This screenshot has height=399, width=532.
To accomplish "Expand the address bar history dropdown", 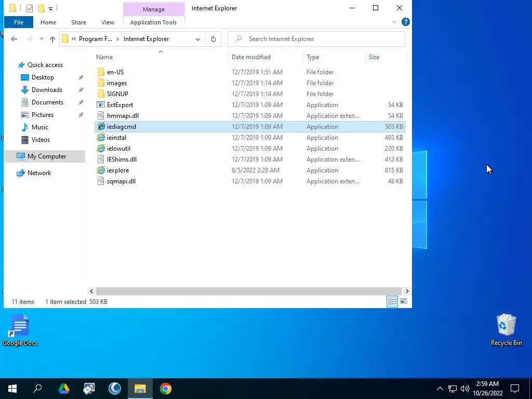I will click(198, 39).
